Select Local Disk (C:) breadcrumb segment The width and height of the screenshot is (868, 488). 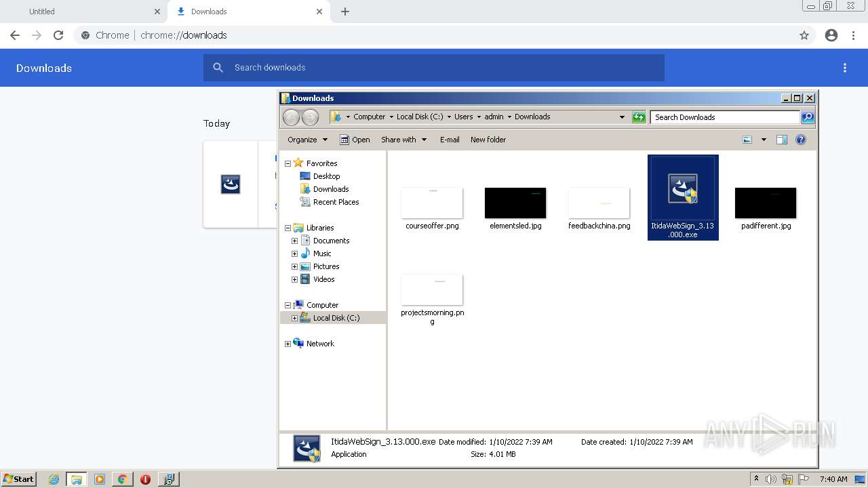pos(420,117)
